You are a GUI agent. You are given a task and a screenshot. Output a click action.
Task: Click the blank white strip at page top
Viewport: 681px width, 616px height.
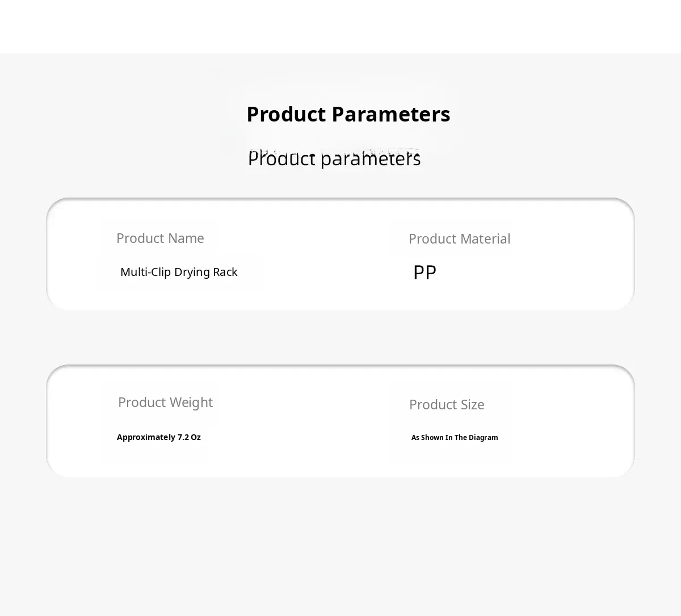340,26
